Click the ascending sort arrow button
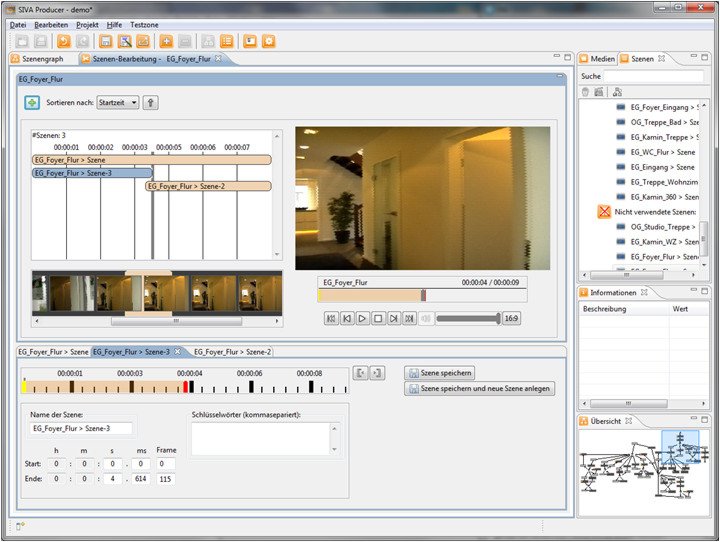 point(150,102)
